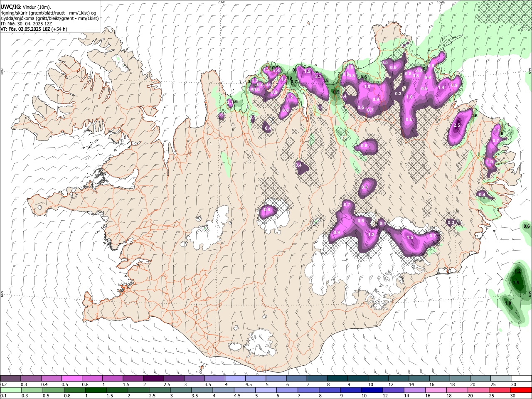The width and height of the screenshot is (532, 399).
Task: Click the purple 1.5 value over Vatnajökull glacier
Action: point(410,237)
